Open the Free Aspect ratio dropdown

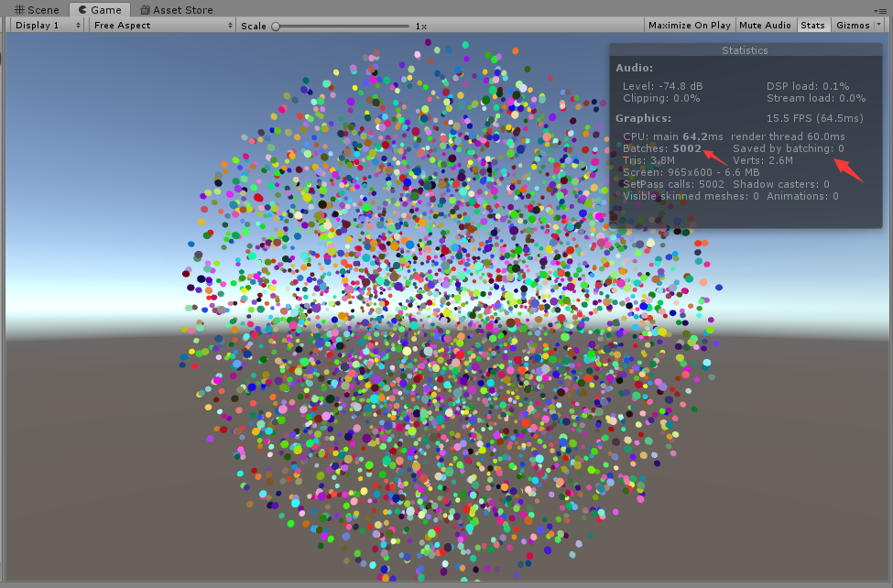tap(162, 25)
